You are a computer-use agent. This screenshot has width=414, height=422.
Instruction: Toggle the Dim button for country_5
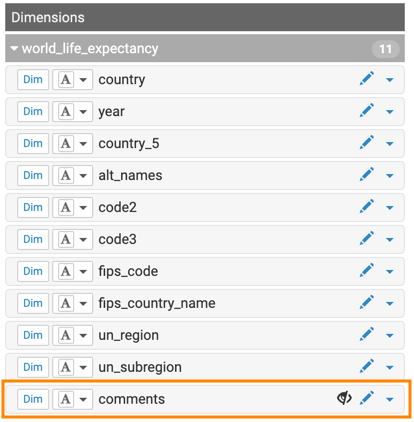coord(33,143)
